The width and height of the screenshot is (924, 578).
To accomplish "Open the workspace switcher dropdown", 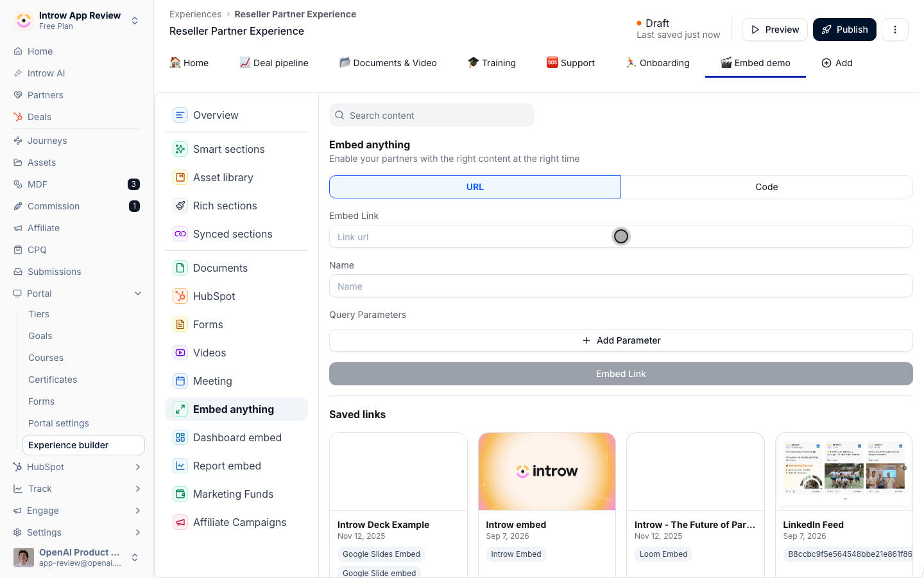I will (135, 21).
